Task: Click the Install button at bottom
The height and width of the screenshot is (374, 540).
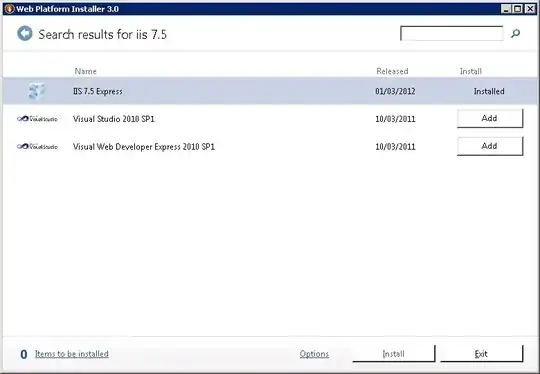Action: tap(394, 354)
